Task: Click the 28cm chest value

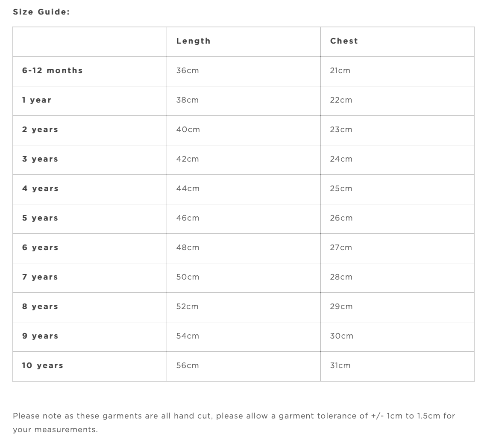Action: point(341,277)
